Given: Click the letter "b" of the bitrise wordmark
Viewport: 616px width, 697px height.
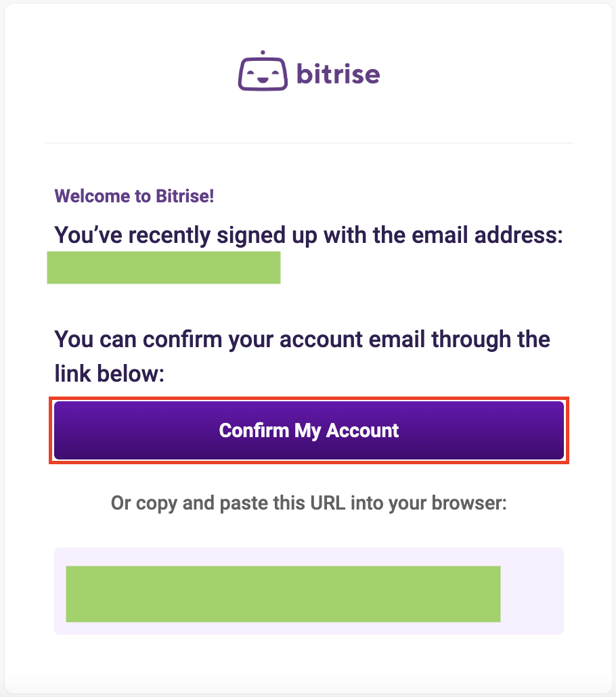Looking at the screenshot, I should pos(304,73).
